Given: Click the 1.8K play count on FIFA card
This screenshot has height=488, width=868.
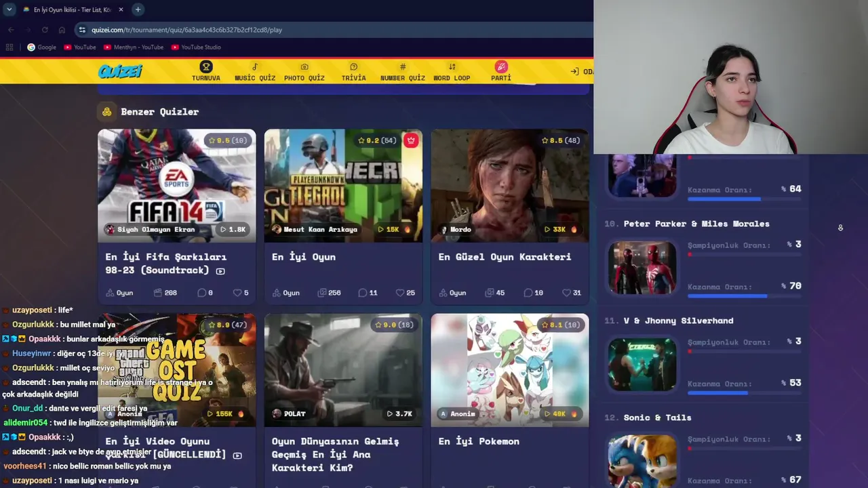Looking at the screenshot, I should [x=233, y=229].
